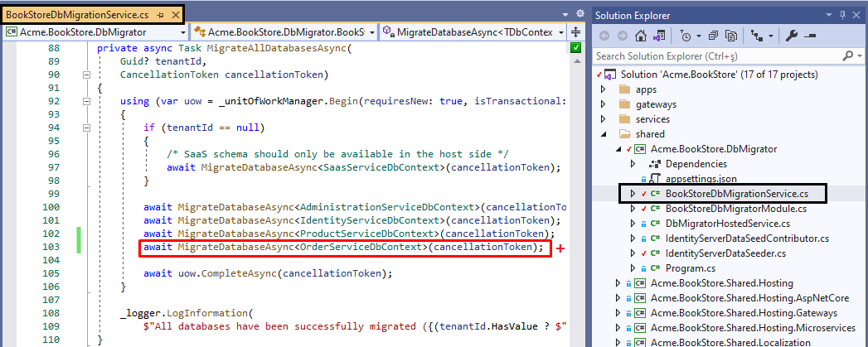This screenshot has width=868, height=347.
Task: Select Acme.BookStore.Shared.Localization project
Action: pos(730,343)
